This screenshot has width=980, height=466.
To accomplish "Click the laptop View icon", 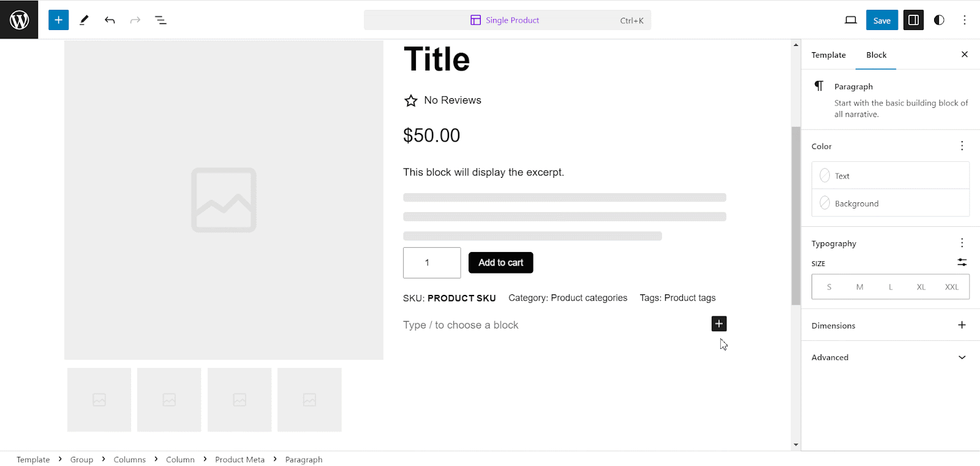I will tap(851, 20).
